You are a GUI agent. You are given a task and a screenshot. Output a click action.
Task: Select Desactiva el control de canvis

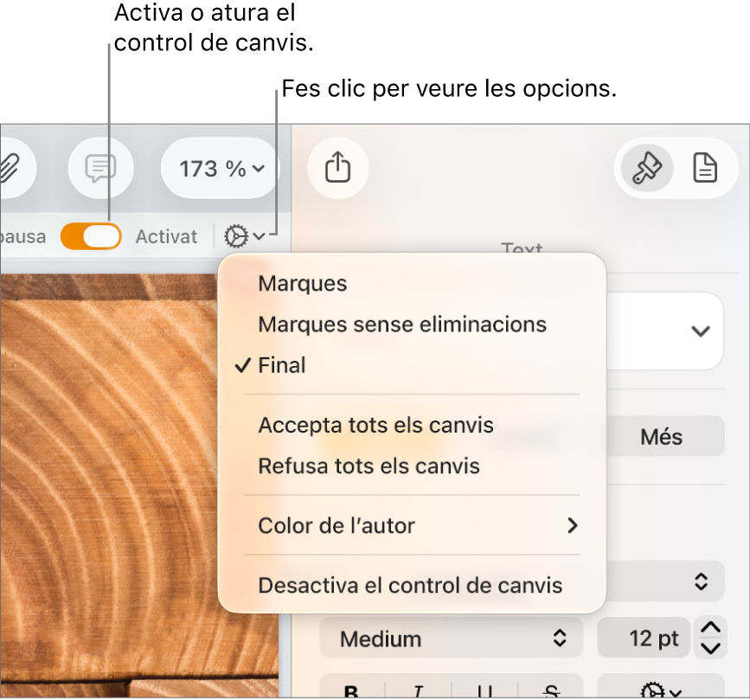pos(412,586)
